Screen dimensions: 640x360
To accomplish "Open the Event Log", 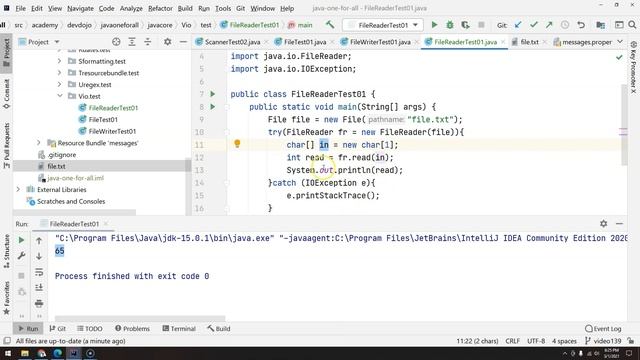I will (603, 329).
